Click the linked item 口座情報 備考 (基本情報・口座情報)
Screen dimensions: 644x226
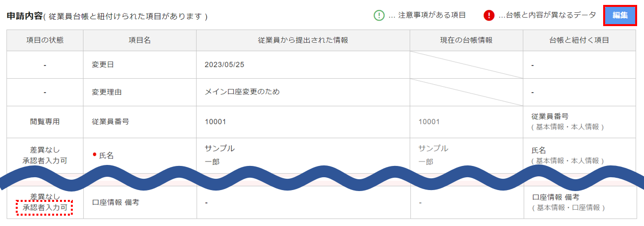(x=567, y=202)
